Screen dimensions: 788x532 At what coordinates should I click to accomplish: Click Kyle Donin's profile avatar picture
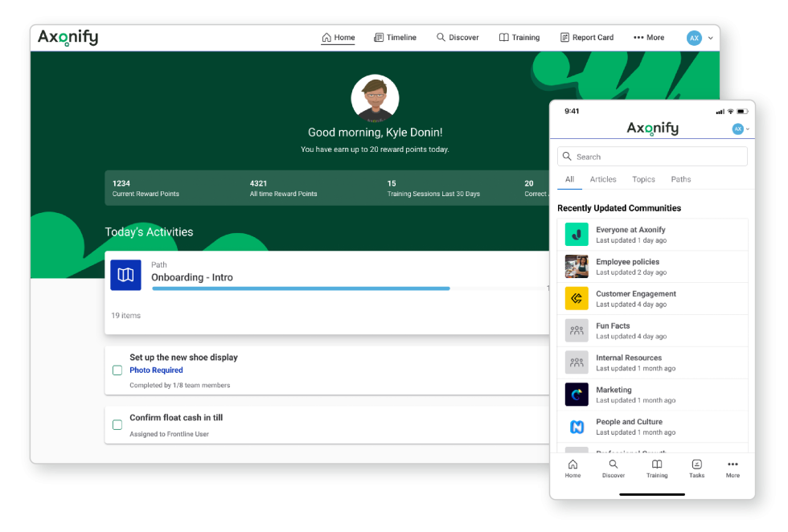point(375,99)
